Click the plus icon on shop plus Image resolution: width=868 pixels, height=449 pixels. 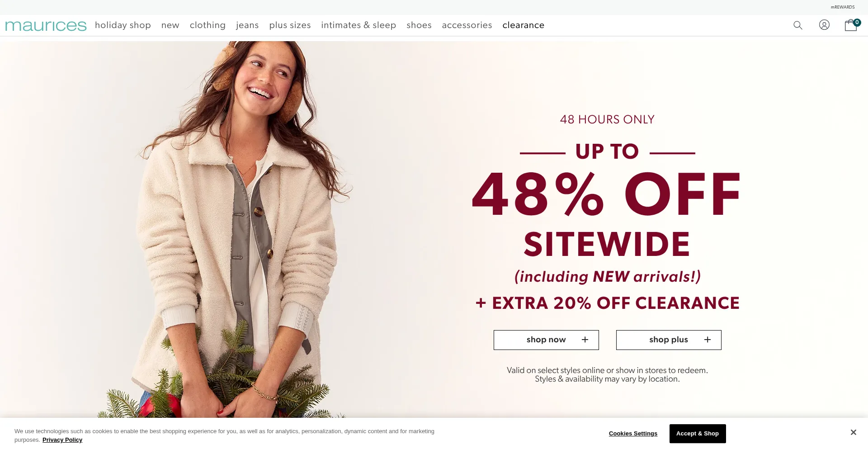pos(708,340)
